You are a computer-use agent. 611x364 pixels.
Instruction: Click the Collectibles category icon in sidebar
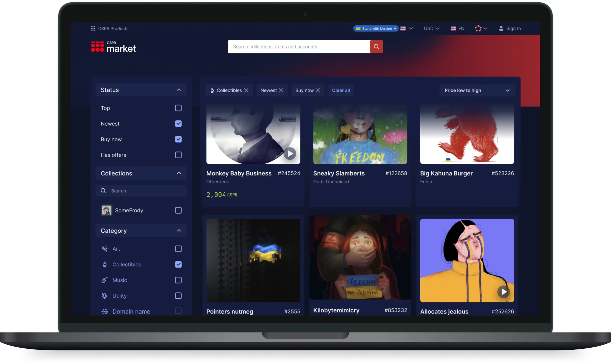[x=105, y=265]
